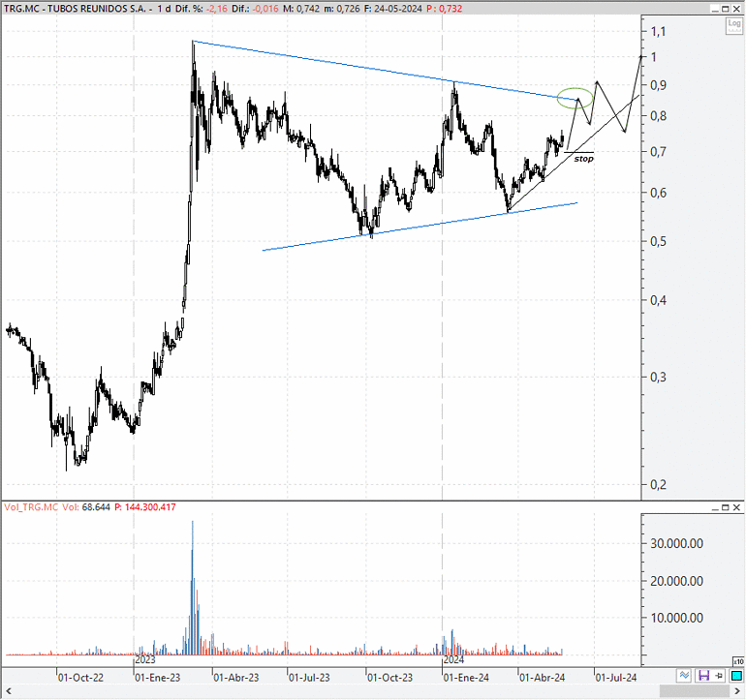
Task: Click the pin icon beside save
Action: click(719, 675)
